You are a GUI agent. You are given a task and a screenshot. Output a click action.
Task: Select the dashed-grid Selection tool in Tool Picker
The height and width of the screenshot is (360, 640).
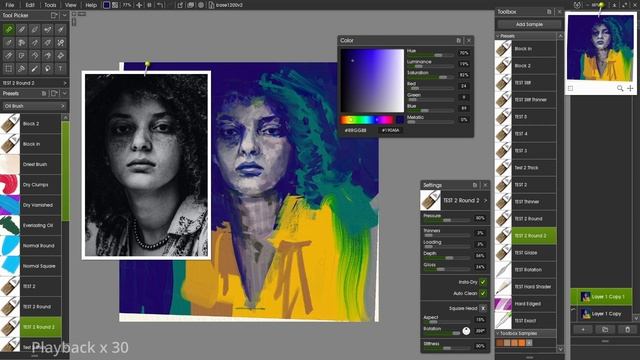(9, 69)
